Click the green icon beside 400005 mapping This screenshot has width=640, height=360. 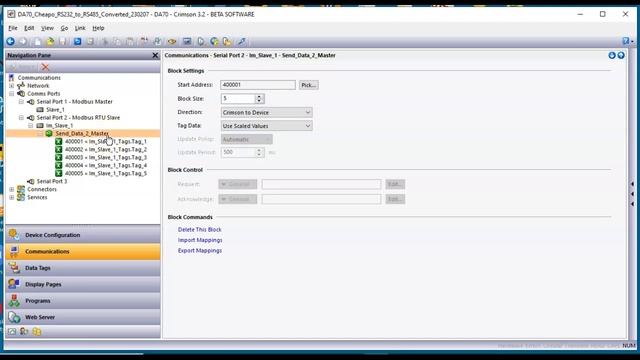coord(59,173)
